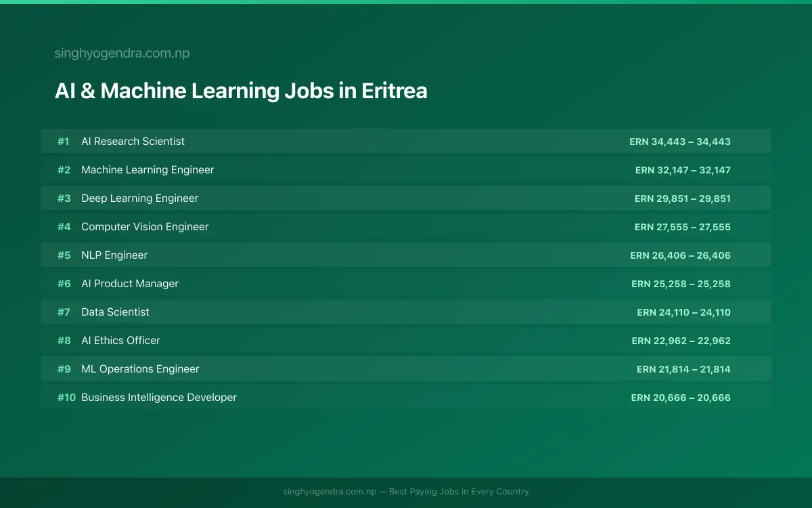
Task: Click the rank number #2
Action: [64, 170]
